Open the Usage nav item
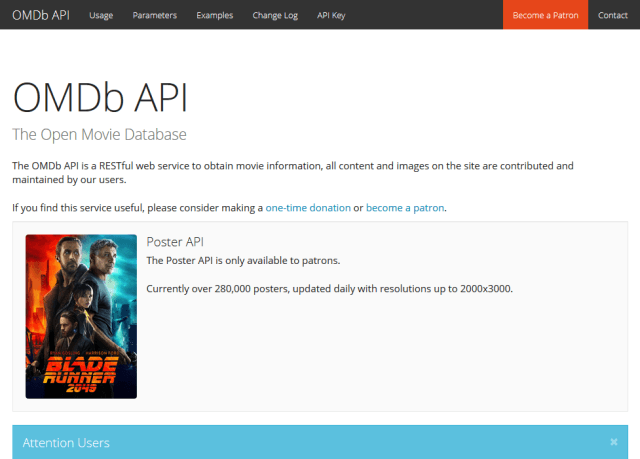 (101, 15)
